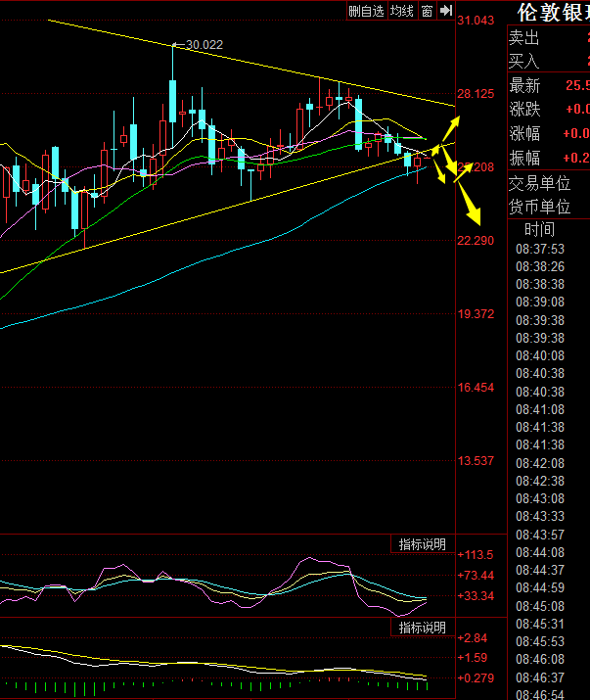Image resolution: width=590 pixels, height=700 pixels.
Task: Click the +33.34 indicator scale value
Action: click(x=476, y=596)
